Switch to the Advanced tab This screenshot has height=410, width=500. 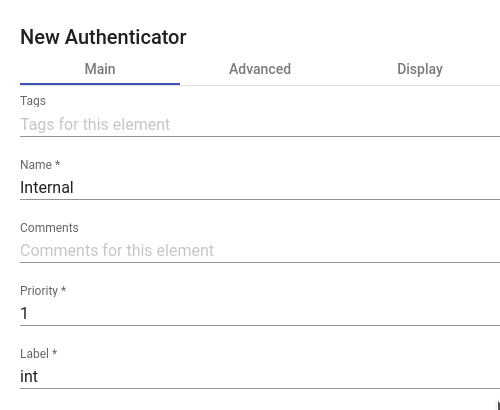260,69
